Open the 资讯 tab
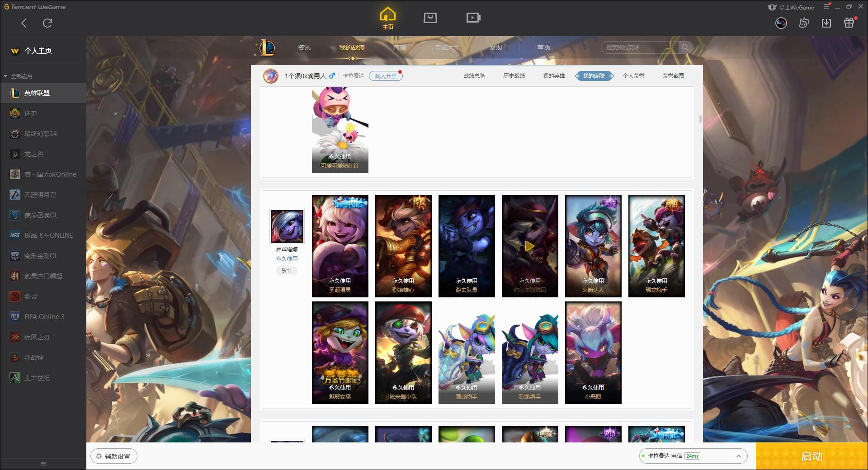 point(304,47)
